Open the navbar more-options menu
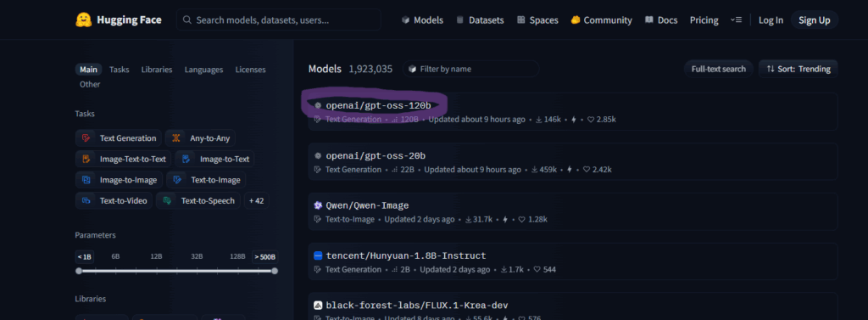868x320 pixels. click(x=736, y=20)
